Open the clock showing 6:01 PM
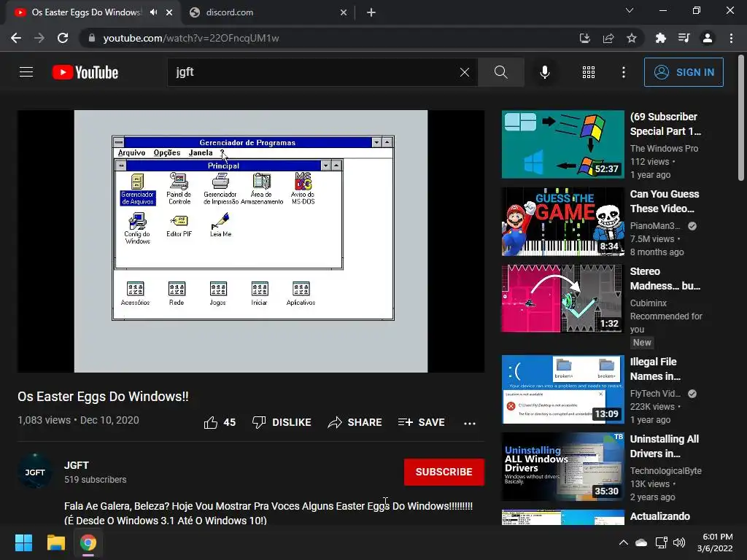The height and width of the screenshot is (560, 747). coord(715,542)
